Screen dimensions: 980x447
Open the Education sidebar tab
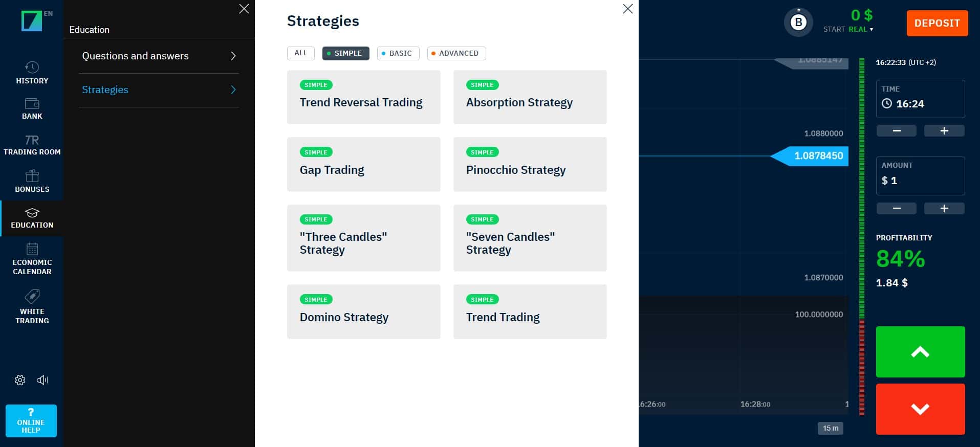point(32,218)
